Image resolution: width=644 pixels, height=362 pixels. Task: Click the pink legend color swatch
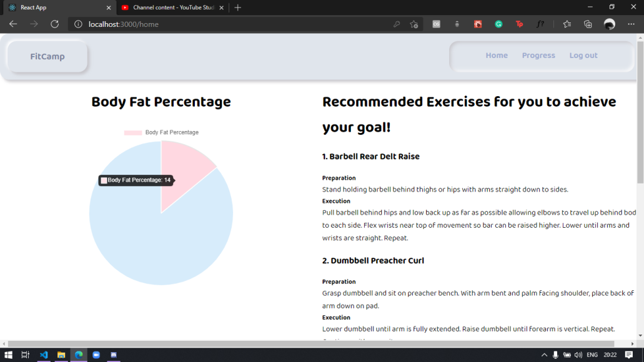132,132
